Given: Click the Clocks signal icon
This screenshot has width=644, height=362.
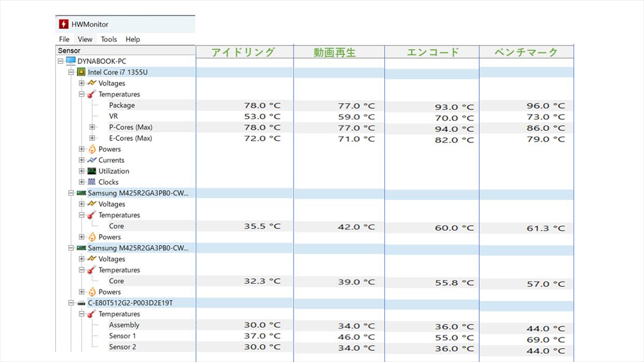Looking at the screenshot, I should point(92,182).
